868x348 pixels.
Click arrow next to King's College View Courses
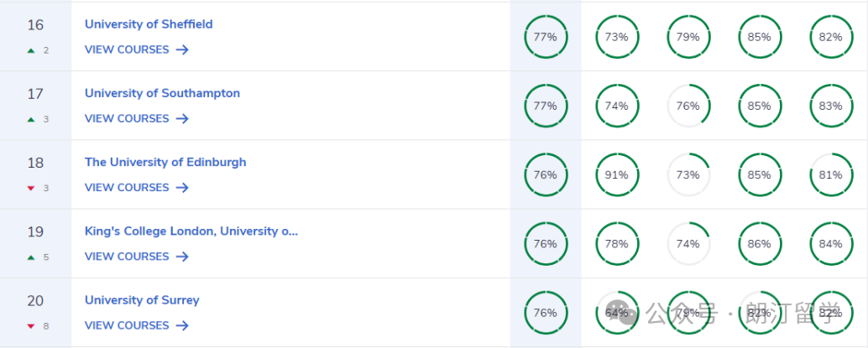183,257
